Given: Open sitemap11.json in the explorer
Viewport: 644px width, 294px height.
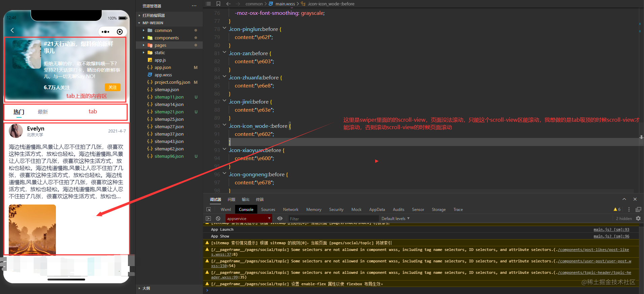Looking at the screenshot, I should (x=169, y=97).
